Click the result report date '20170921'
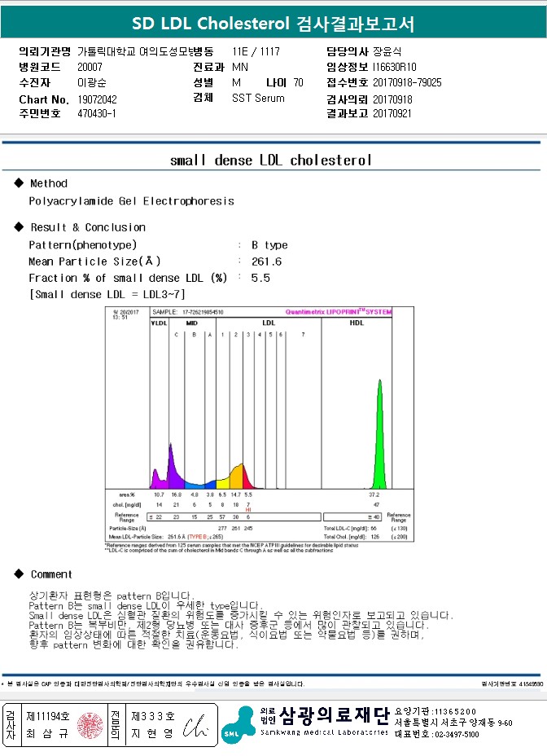This screenshot has width=547, height=756. pyautogui.click(x=392, y=113)
